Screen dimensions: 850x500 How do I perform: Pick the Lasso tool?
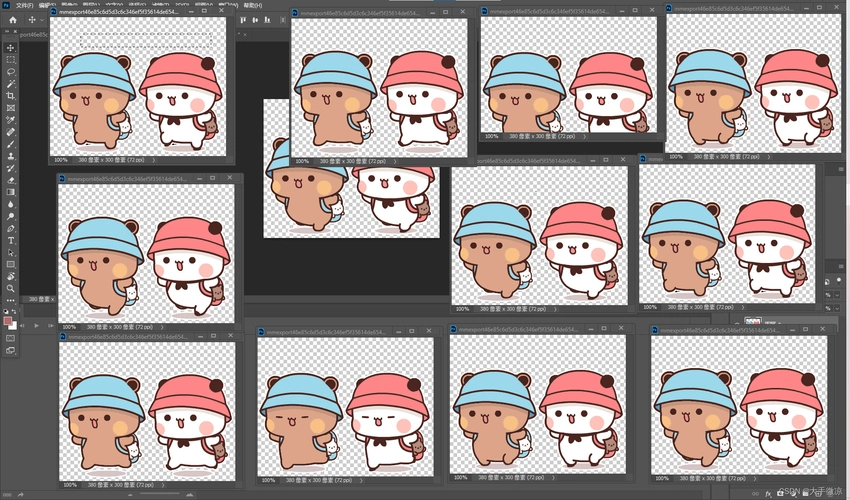11,72
